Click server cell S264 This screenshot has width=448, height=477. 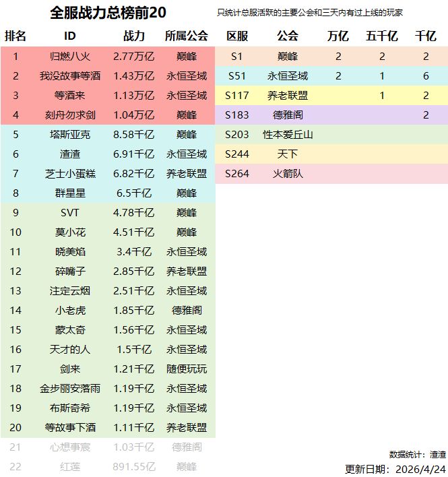[237, 174]
